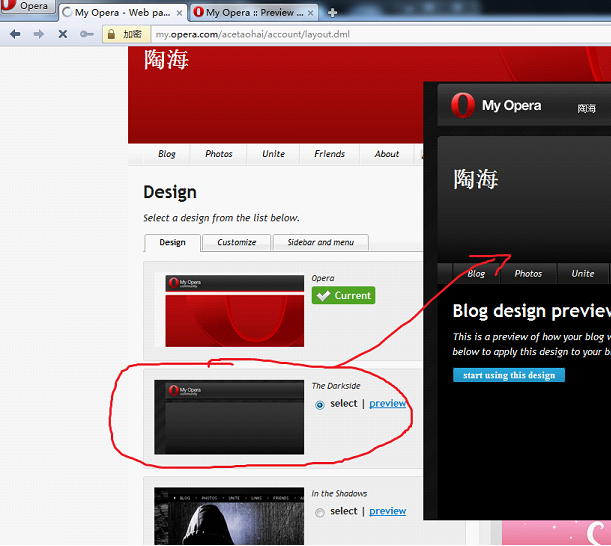This screenshot has height=546, width=611.
Task: Go back with the browser back arrow
Action: click(x=15, y=34)
